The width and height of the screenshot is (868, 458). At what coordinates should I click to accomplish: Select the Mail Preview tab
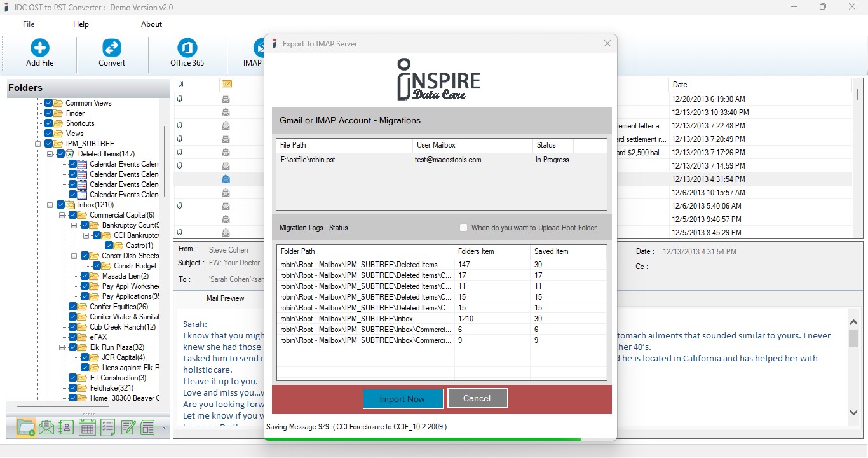pyautogui.click(x=225, y=298)
